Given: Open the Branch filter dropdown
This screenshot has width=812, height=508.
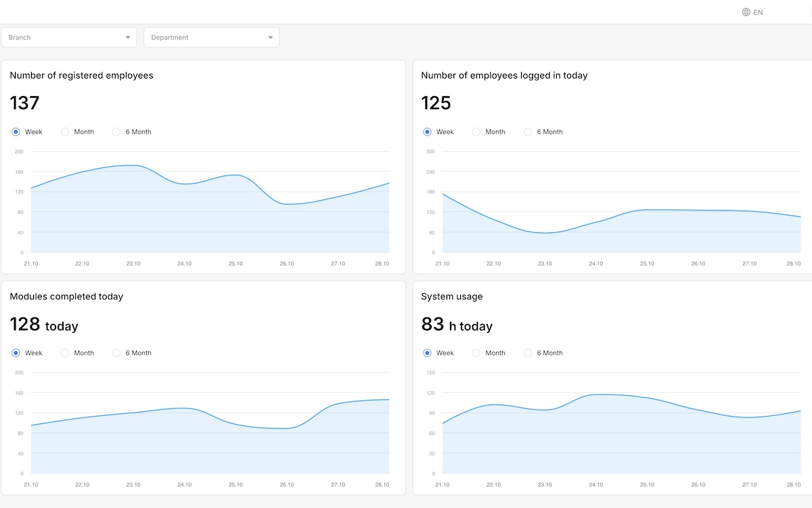Looking at the screenshot, I should coord(68,37).
